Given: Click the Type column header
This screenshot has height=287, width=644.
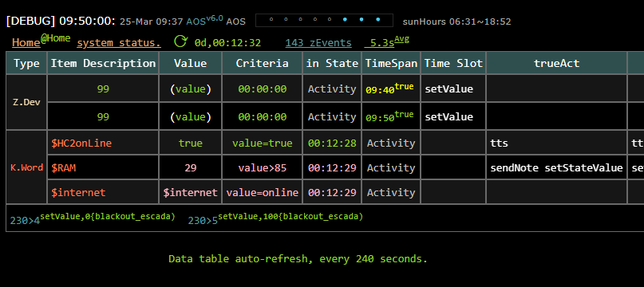Looking at the screenshot, I should [x=26, y=63].
